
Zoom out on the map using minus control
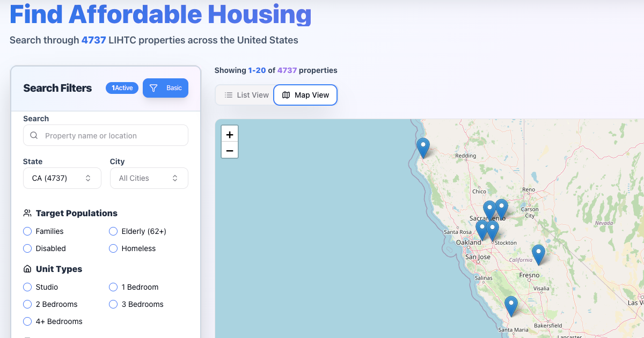point(229,150)
